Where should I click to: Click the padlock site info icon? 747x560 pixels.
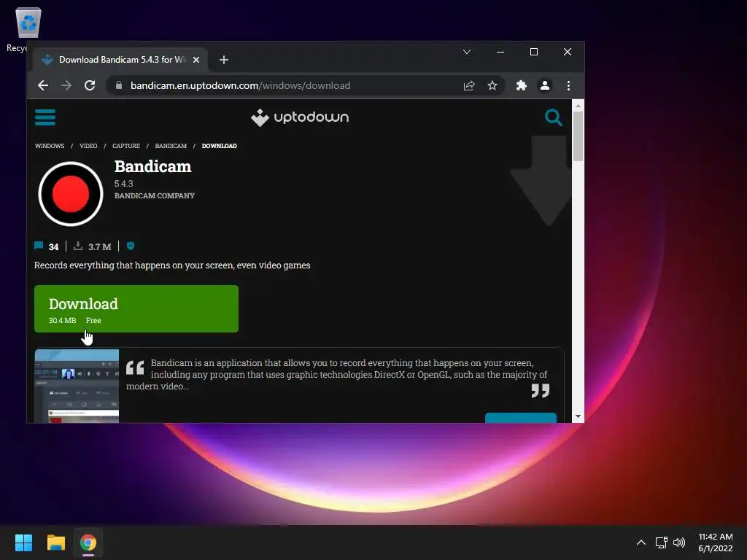(x=119, y=86)
